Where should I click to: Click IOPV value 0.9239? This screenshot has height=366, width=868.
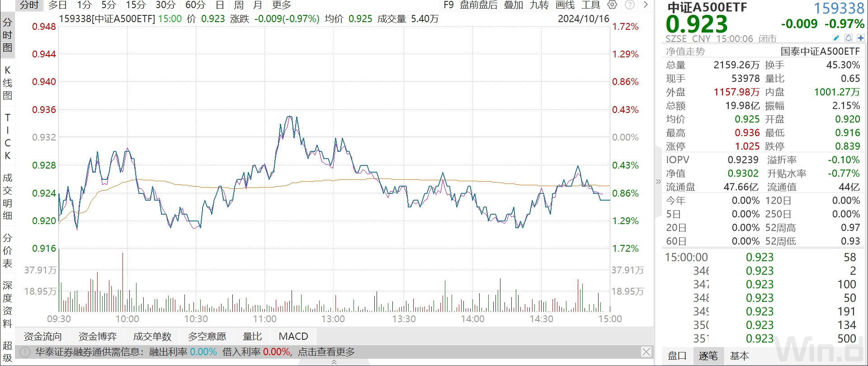coord(743,160)
